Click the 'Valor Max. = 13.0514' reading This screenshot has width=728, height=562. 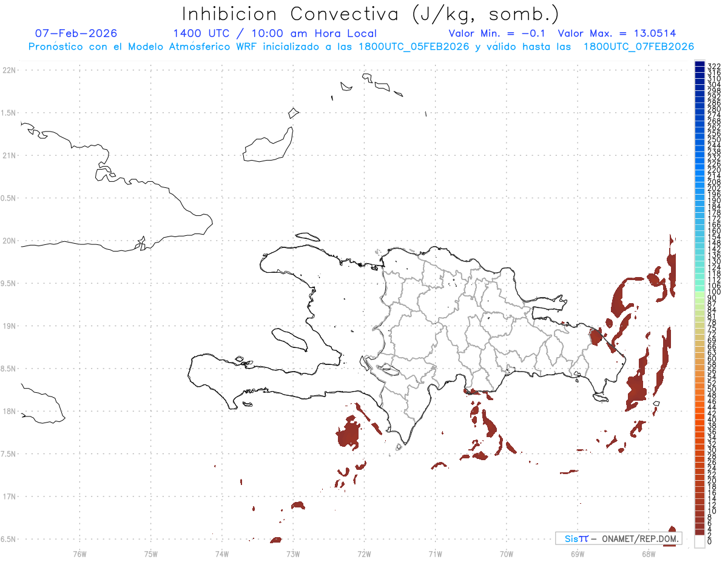(x=617, y=33)
